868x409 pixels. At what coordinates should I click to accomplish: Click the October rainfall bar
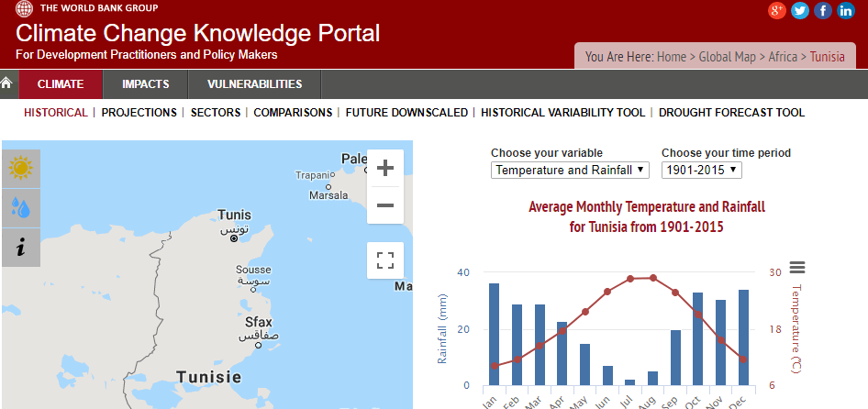pos(697,338)
